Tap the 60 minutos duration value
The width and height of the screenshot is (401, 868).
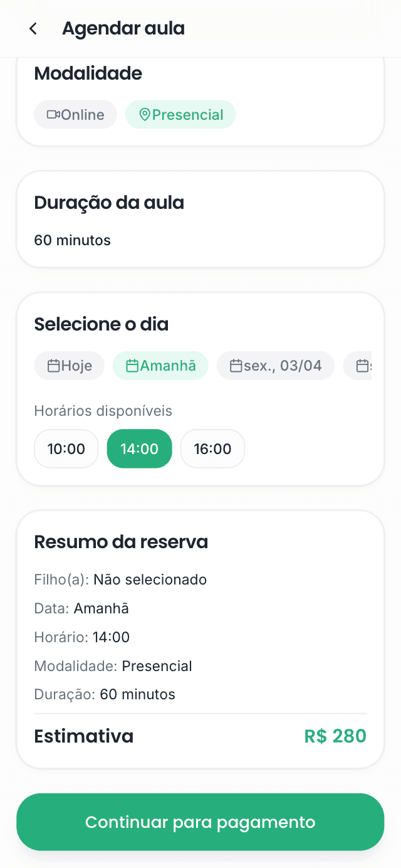pos(72,240)
